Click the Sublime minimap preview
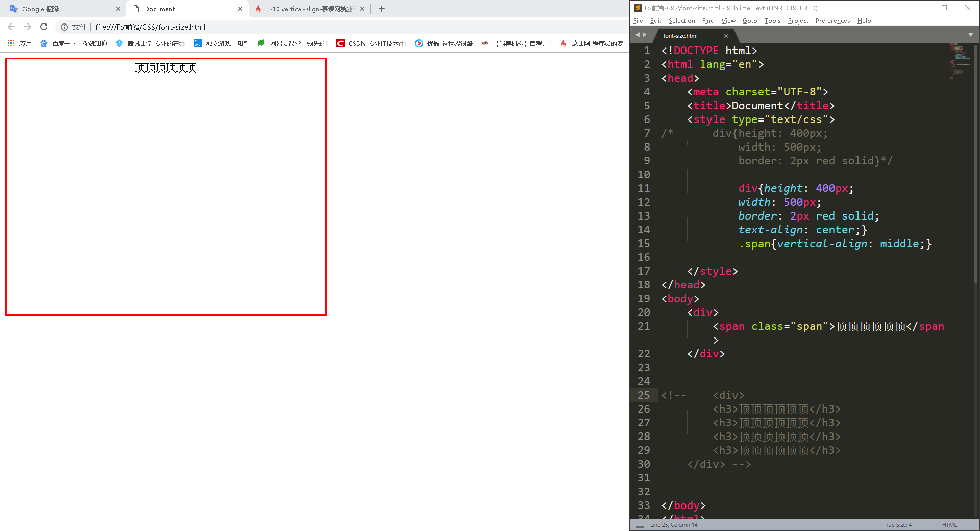The width and height of the screenshot is (980, 531). (960, 61)
